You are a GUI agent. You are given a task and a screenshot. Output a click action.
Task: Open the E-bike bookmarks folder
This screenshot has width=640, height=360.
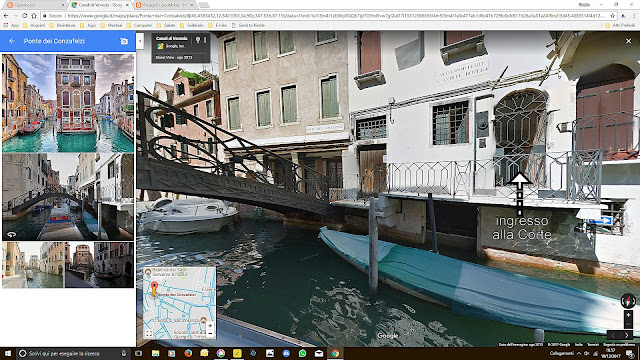(218, 25)
